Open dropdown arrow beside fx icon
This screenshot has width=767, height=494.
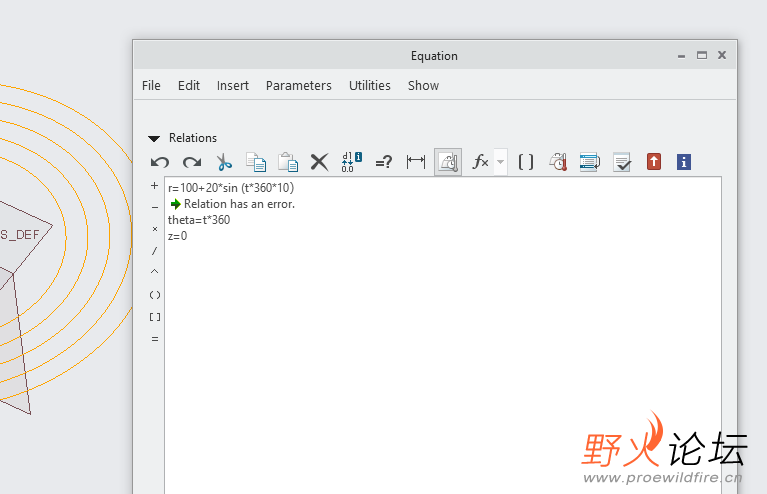500,162
